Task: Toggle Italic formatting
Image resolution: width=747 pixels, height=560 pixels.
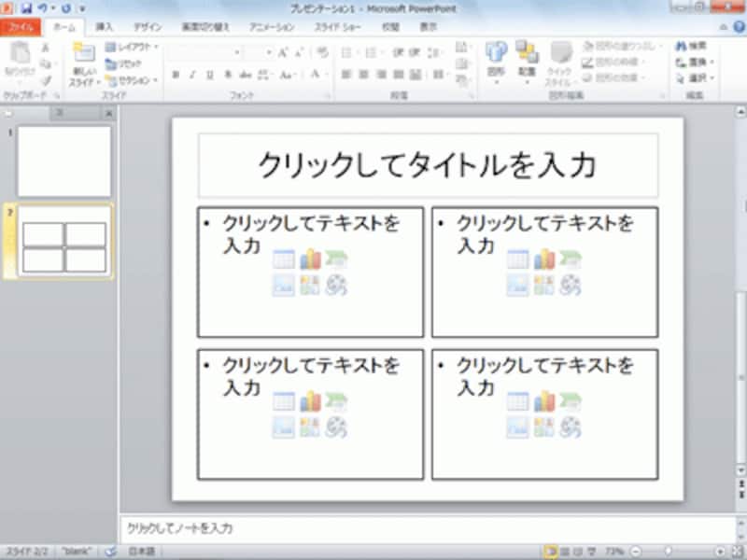Action: coord(192,75)
